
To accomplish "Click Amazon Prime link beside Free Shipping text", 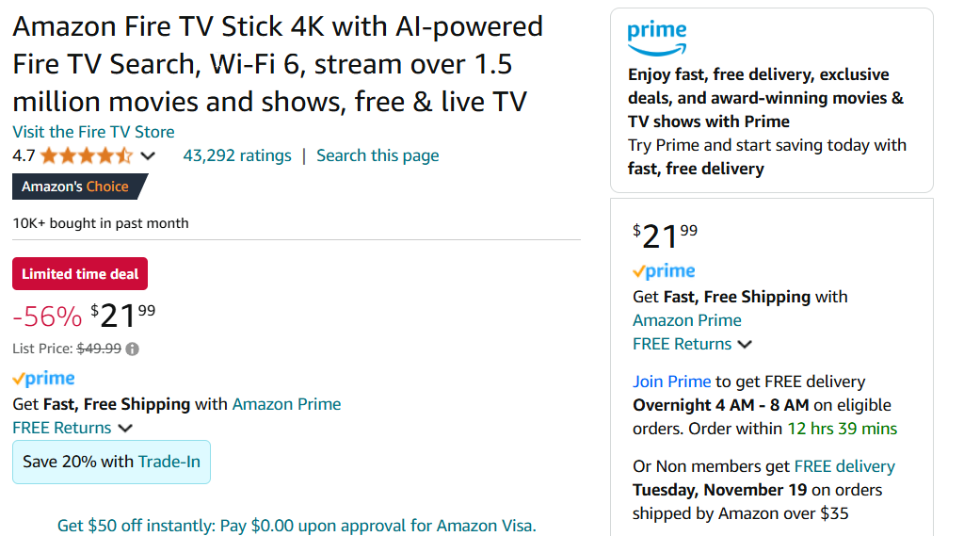I will [286, 404].
